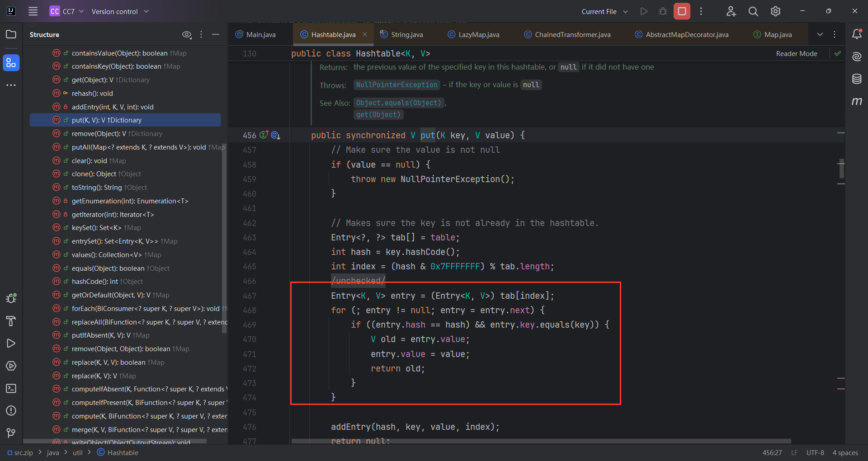The image size is (868, 461).
Task: Expand the Current File run configuration dropdown
Action: 604,11
